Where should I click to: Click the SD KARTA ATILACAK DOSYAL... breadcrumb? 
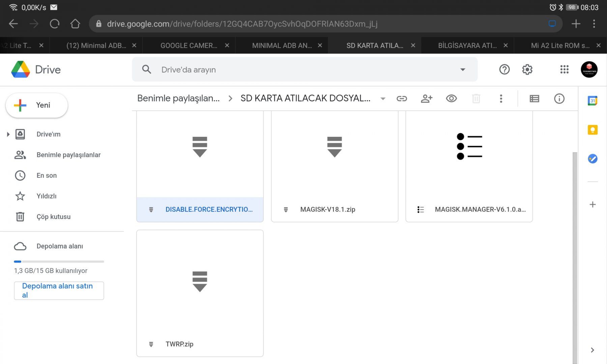[306, 98]
